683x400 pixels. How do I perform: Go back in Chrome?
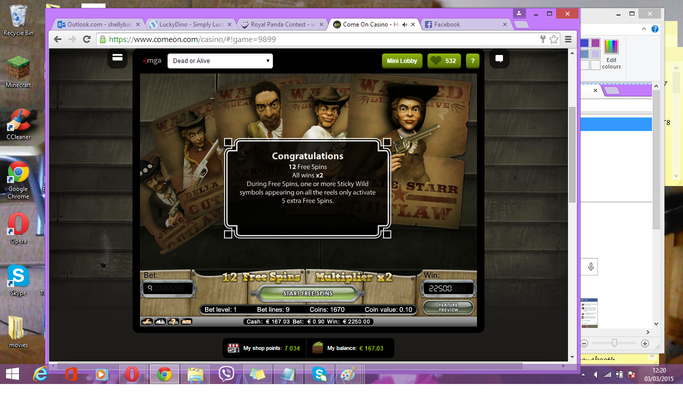pyautogui.click(x=58, y=39)
